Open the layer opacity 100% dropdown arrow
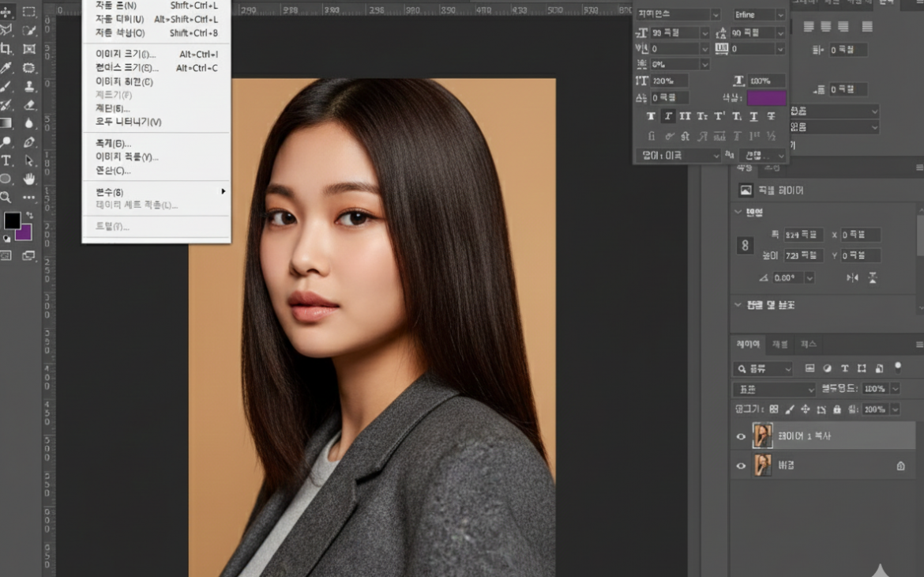This screenshot has width=924, height=577. click(895, 389)
